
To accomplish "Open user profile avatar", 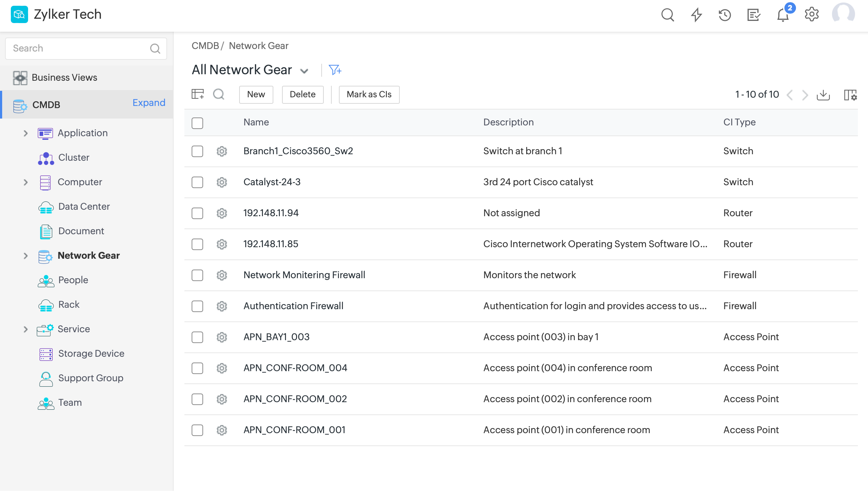I will pyautogui.click(x=844, y=14).
